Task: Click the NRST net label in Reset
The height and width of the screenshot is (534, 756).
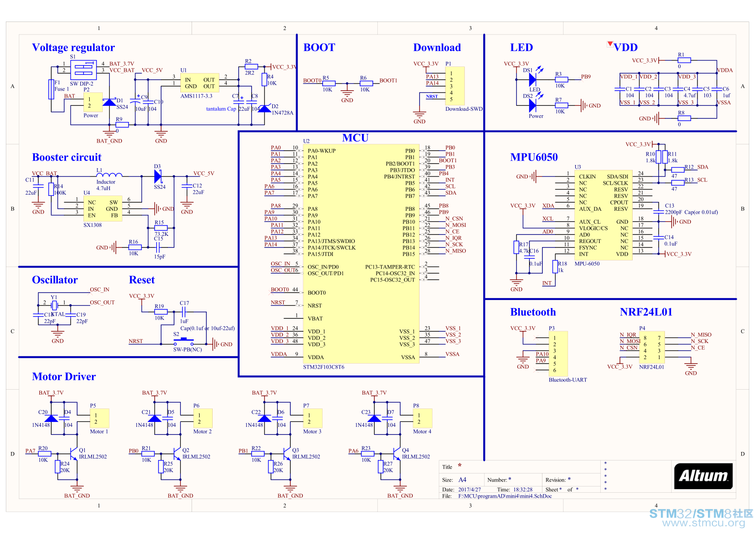Action: click(135, 341)
